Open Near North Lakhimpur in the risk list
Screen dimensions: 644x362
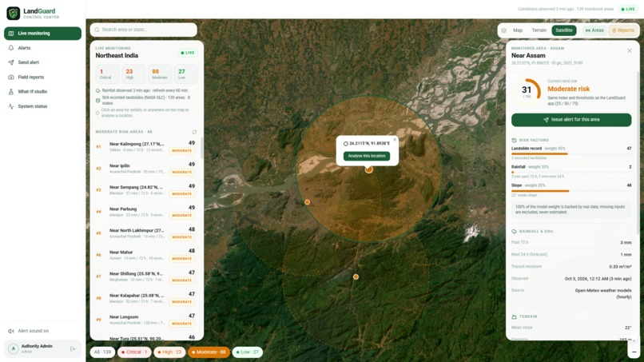point(145,233)
